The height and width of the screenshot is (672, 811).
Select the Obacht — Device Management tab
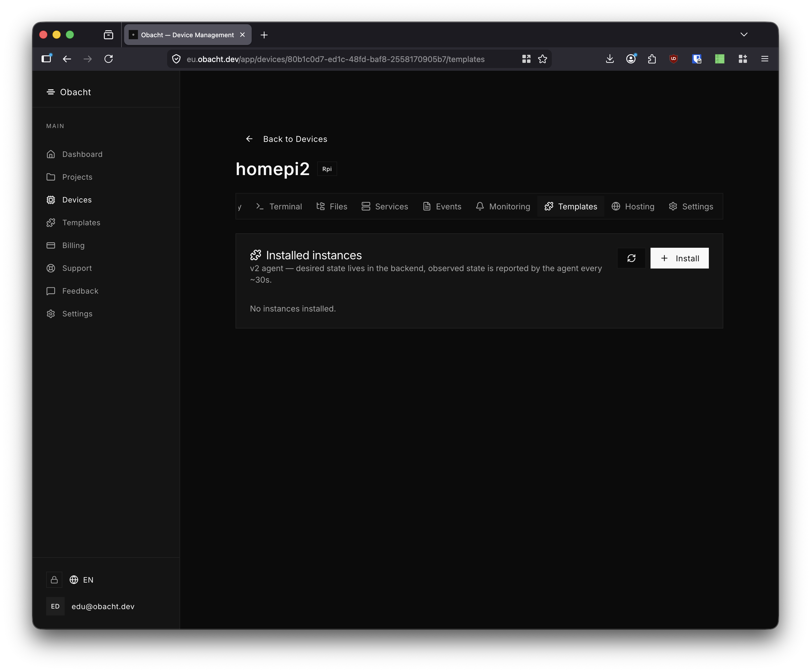[188, 35]
